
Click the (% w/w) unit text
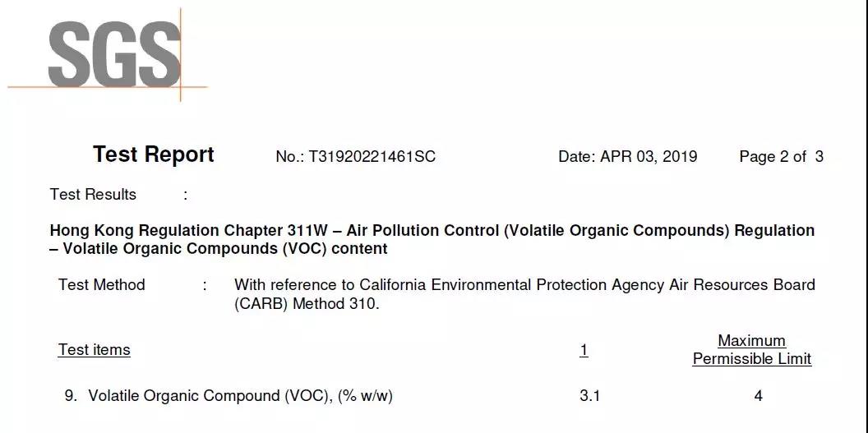pyautogui.click(x=365, y=396)
